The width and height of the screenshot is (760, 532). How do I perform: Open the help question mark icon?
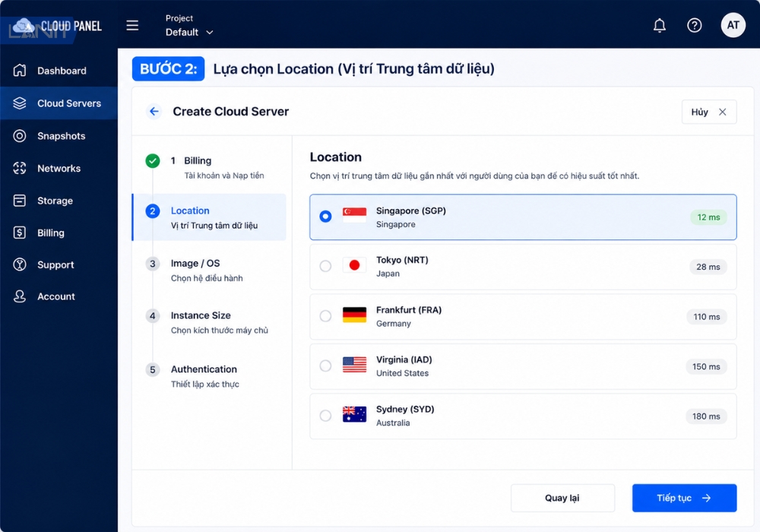tap(694, 25)
